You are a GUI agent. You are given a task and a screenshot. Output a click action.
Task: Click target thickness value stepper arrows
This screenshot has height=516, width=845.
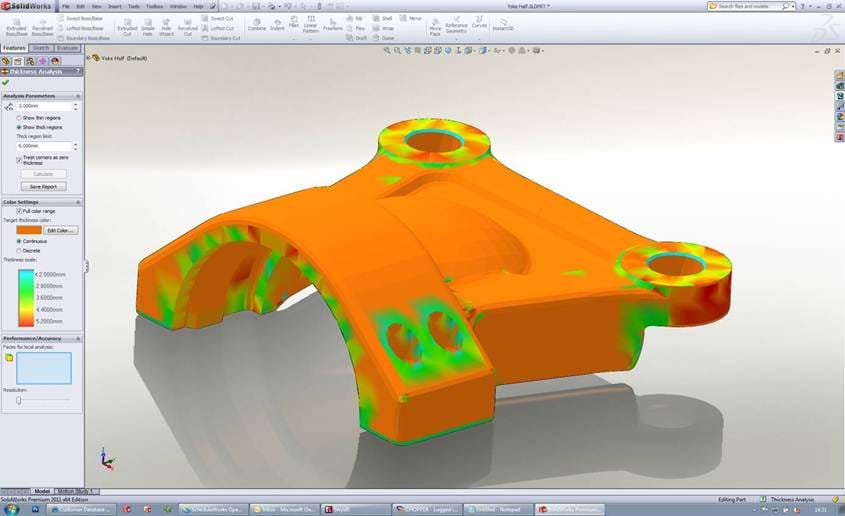click(75, 106)
